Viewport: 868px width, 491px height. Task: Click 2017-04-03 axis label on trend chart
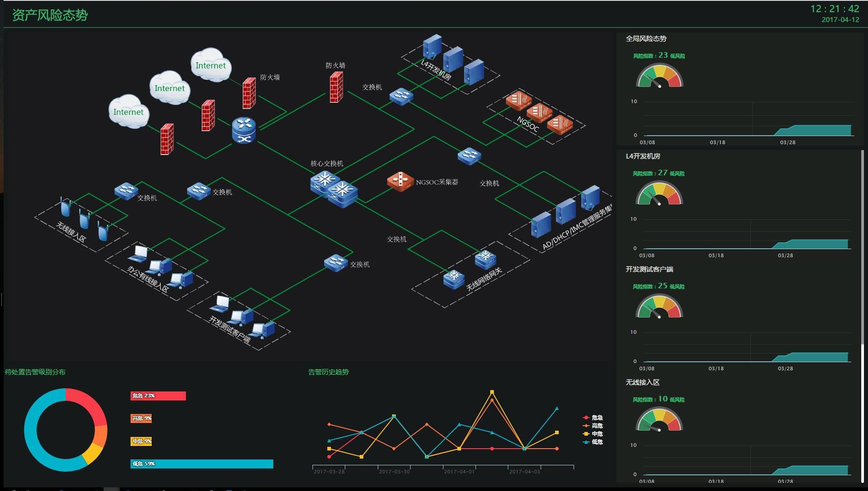tap(524, 472)
